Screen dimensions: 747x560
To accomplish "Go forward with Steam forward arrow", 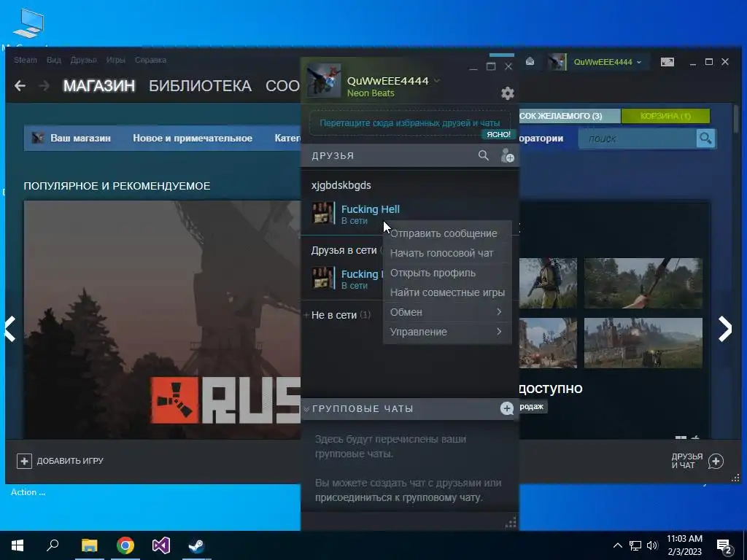I will pos(44,86).
